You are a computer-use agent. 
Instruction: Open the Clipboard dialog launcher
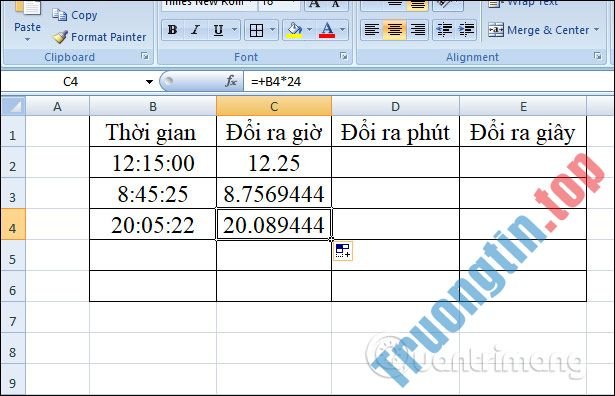point(145,56)
